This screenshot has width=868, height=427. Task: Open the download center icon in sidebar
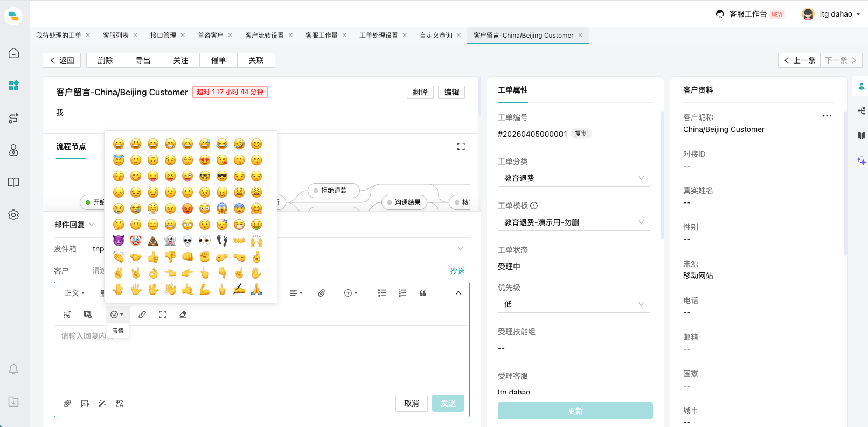click(13, 402)
